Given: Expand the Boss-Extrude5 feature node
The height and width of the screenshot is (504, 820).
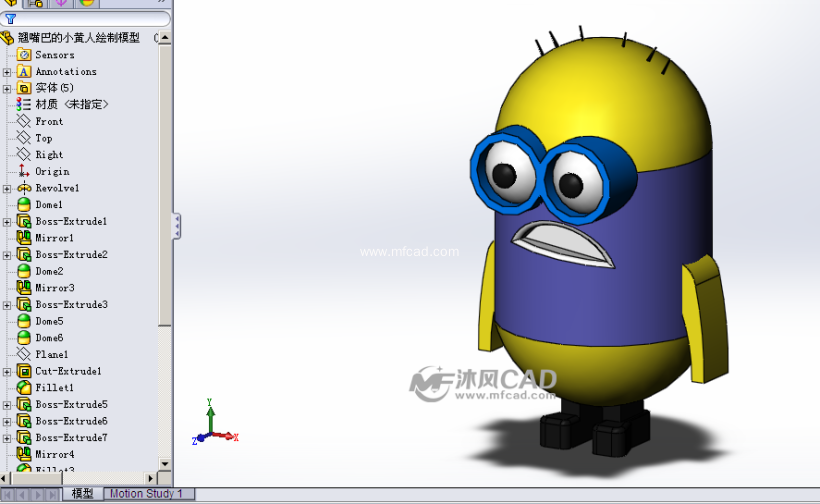Looking at the screenshot, I should 8,405.
